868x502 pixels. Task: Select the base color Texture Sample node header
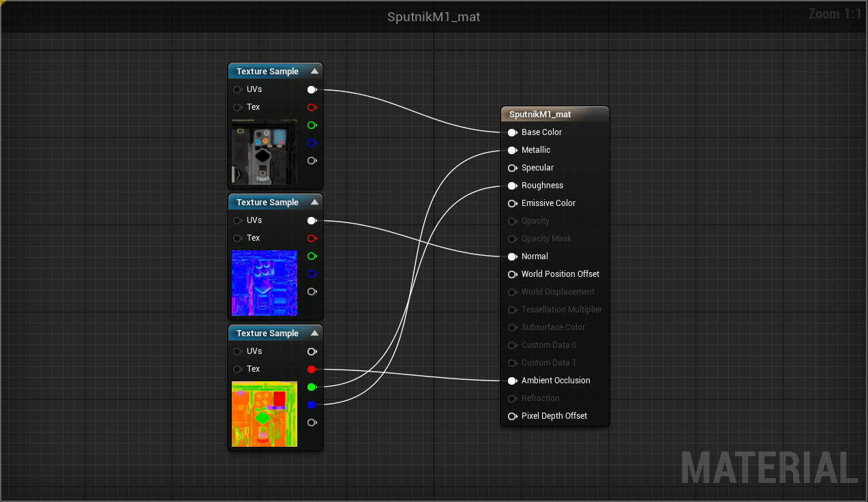point(275,71)
